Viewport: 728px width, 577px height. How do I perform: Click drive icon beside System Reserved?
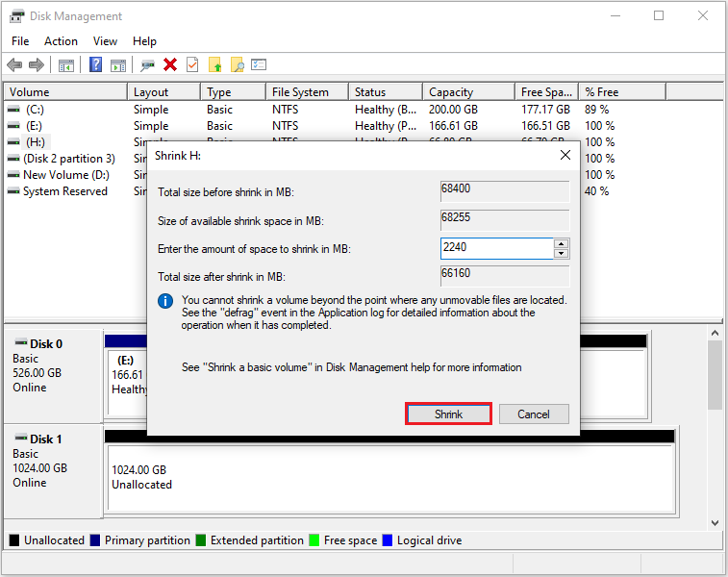13,191
